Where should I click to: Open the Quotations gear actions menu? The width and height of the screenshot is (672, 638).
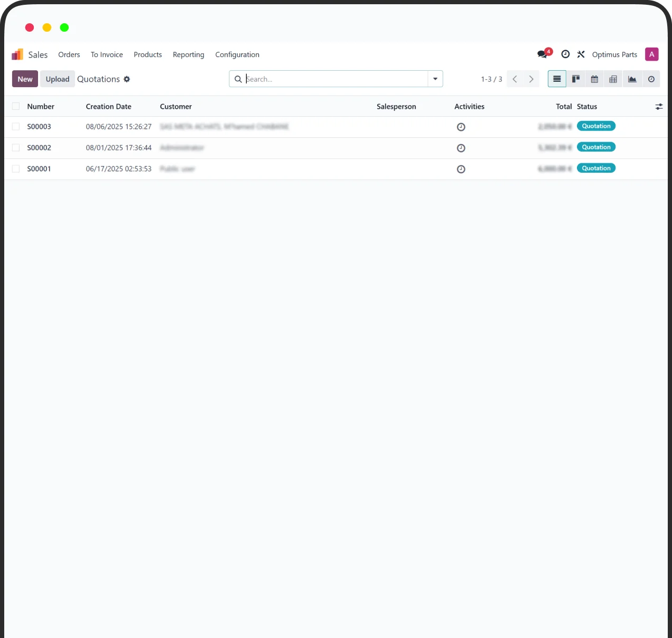tap(127, 79)
